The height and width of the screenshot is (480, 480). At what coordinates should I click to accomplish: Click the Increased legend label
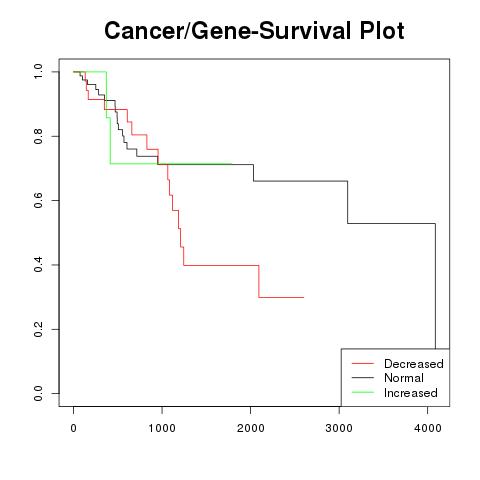411,393
